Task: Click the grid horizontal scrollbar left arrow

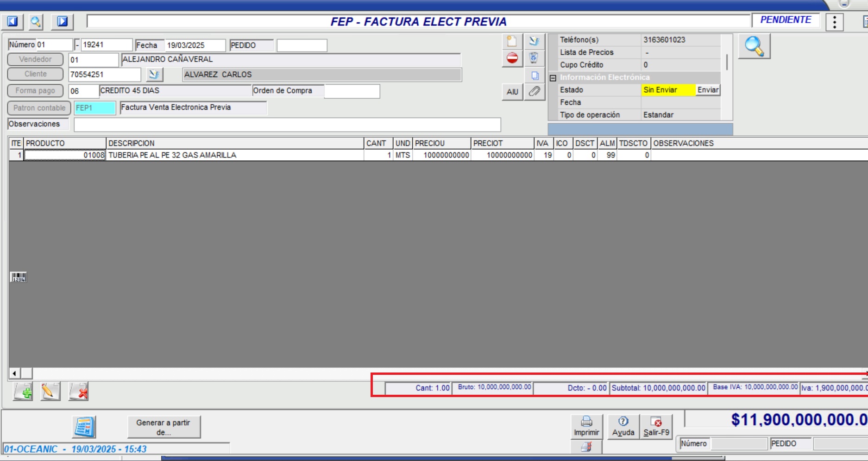Action: tap(14, 373)
